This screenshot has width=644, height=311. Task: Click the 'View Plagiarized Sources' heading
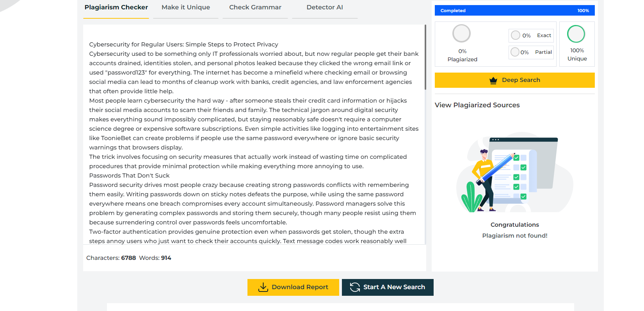pyautogui.click(x=477, y=105)
